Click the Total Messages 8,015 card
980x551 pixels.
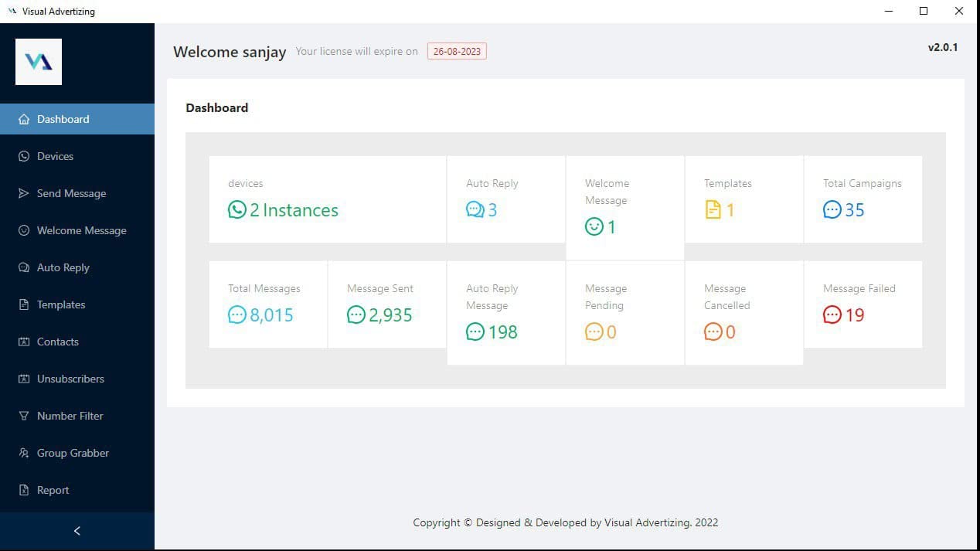click(x=268, y=304)
